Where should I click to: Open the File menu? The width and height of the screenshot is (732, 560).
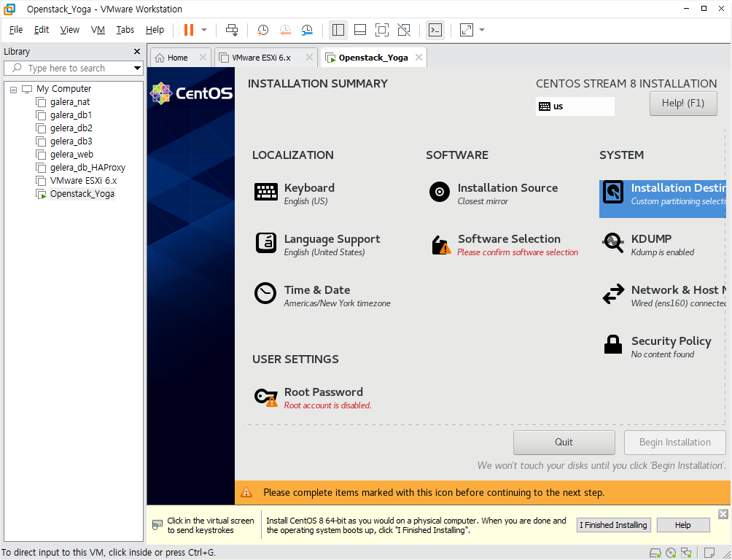[16, 30]
